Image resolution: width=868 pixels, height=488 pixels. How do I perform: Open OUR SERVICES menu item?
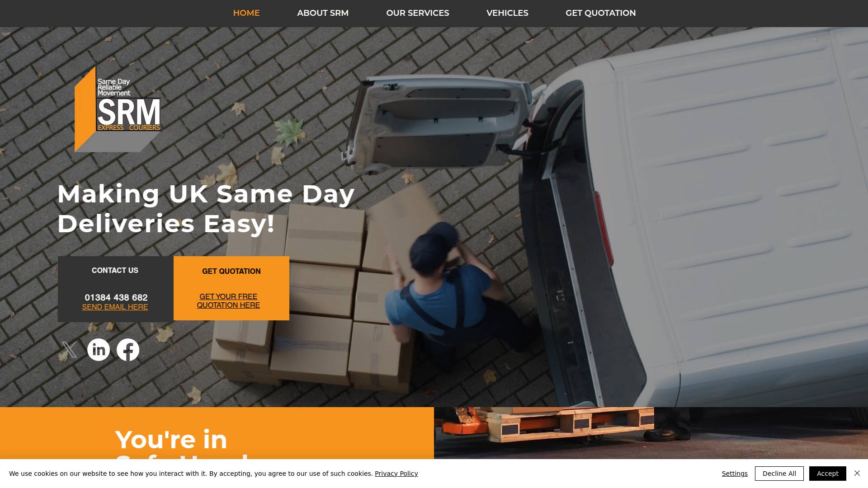pyautogui.click(x=418, y=13)
